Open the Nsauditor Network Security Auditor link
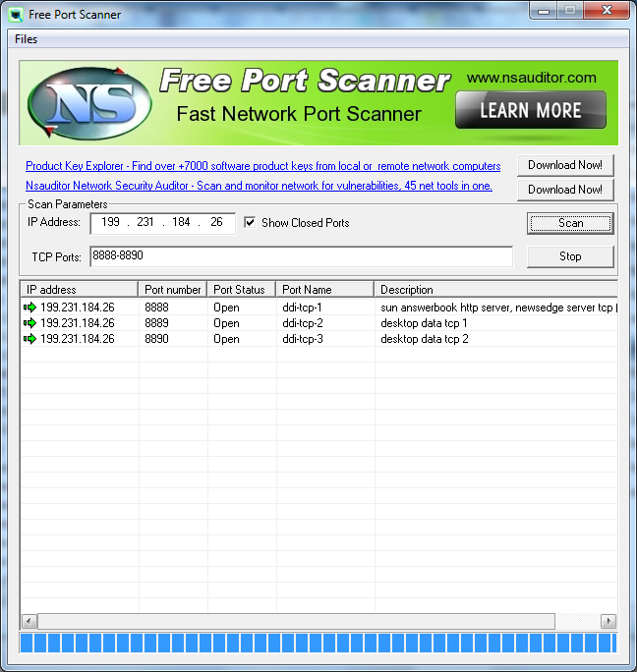Screen dimensions: 637x672 (259, 186)
